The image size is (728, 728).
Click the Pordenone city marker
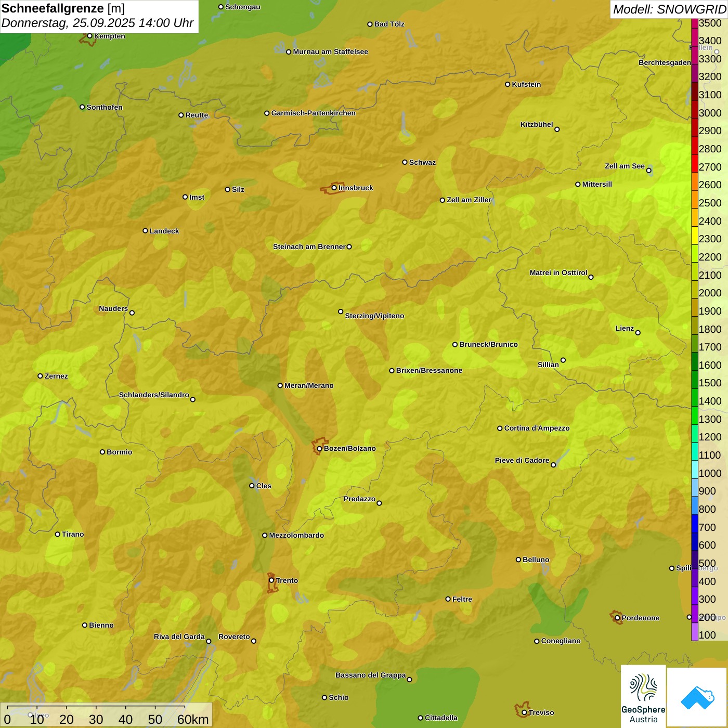[x=617, y=618]
